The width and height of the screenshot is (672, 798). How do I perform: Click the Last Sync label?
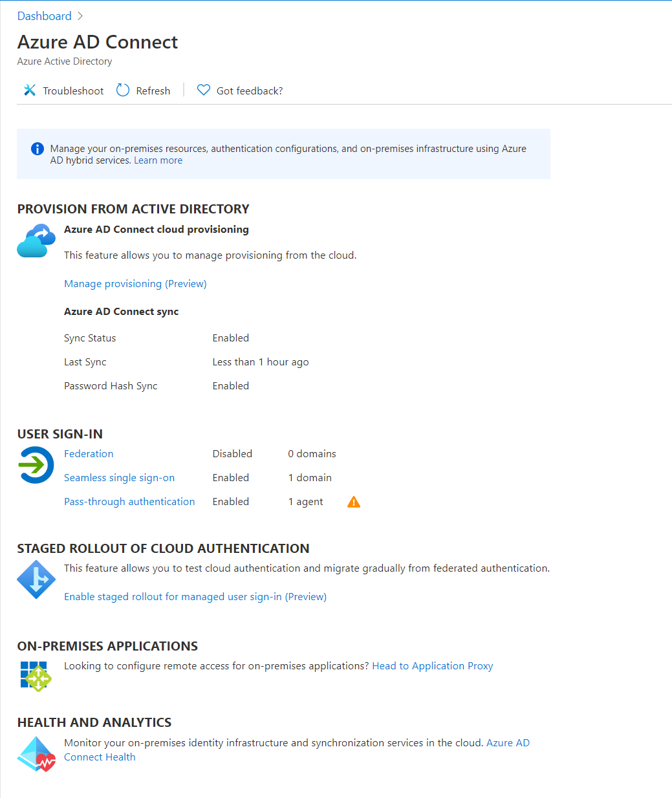click(x=85, y=362)
